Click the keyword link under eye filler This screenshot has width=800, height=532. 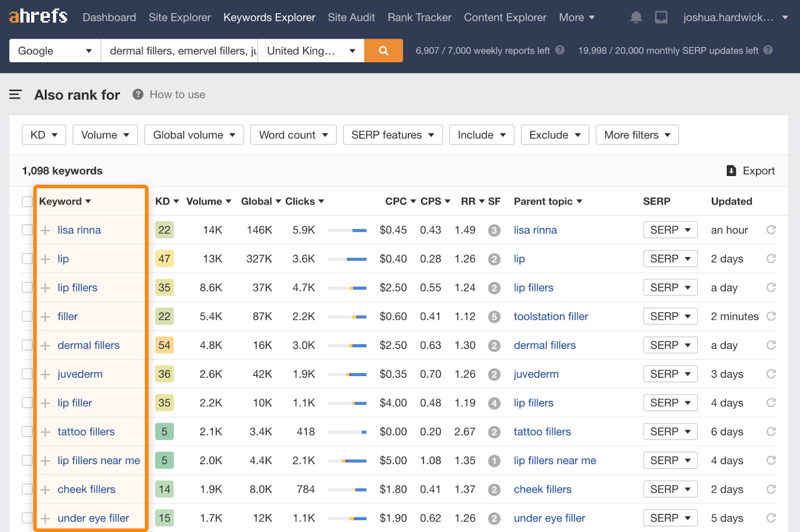tap(93, 518)
